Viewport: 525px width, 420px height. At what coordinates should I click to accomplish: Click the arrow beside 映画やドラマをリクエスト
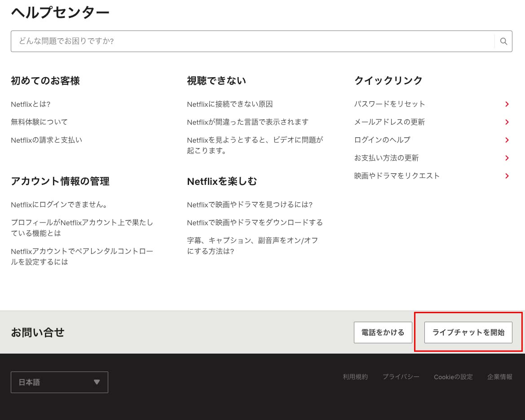coord(507,176)
